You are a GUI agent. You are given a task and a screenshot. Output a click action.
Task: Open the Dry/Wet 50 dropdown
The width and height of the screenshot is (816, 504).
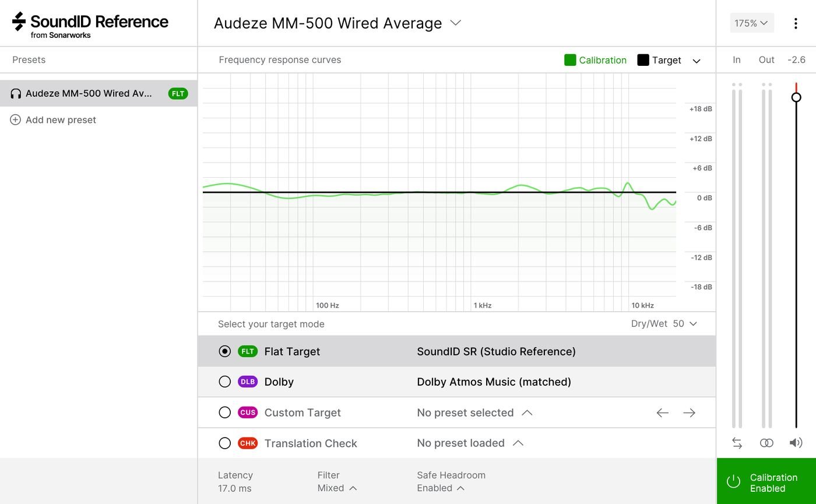(664, 324)
